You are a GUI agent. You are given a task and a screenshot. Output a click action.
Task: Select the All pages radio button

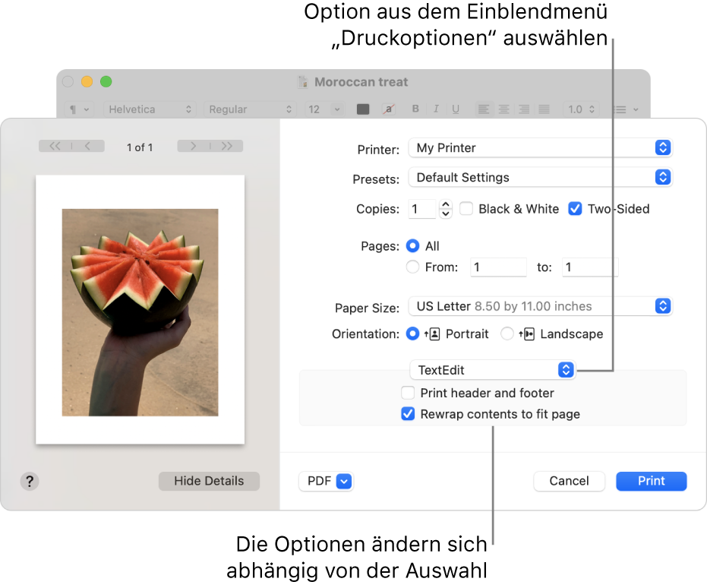tap(412, 245)
